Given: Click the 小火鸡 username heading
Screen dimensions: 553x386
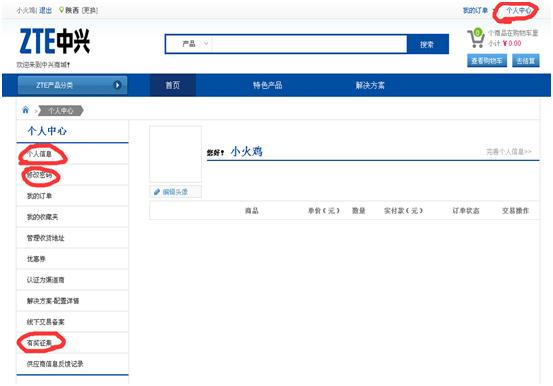Looking at the screenshot, I should 247,151.
